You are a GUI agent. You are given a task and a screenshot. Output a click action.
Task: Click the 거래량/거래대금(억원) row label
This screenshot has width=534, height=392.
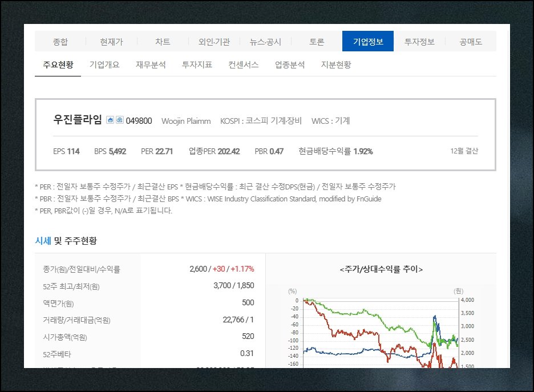pos(76,320)
